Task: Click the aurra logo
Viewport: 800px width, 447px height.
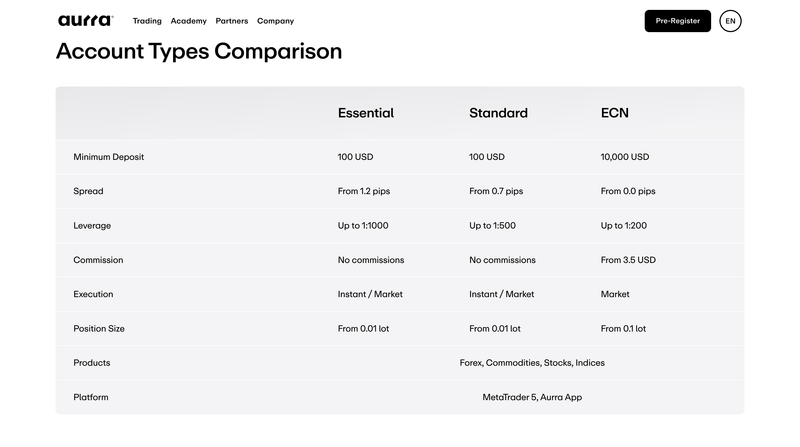Action: [x=86, y=20]
